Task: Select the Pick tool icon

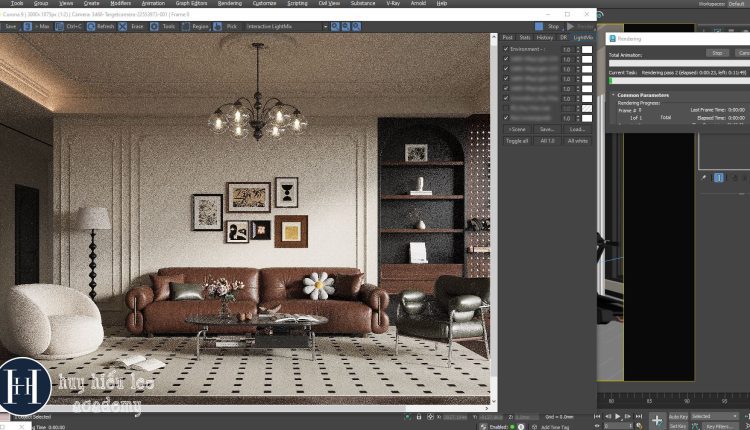Action: click(x=218, y=27)
